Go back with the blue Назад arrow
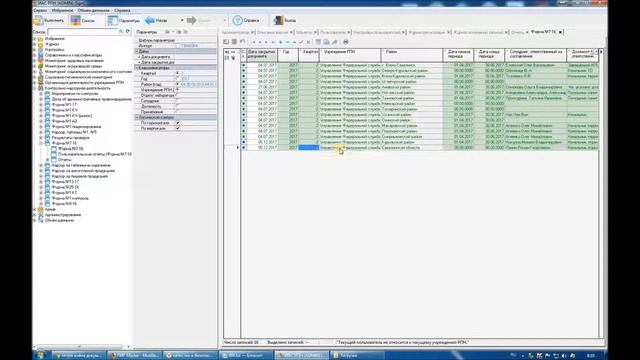This screenshot has width=640, height=360. tap(150, 20)
